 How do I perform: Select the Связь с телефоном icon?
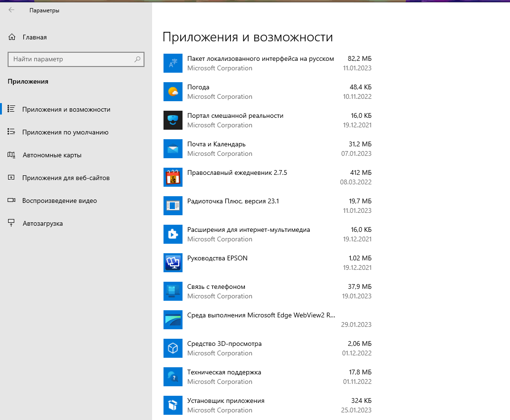(173, 291)
